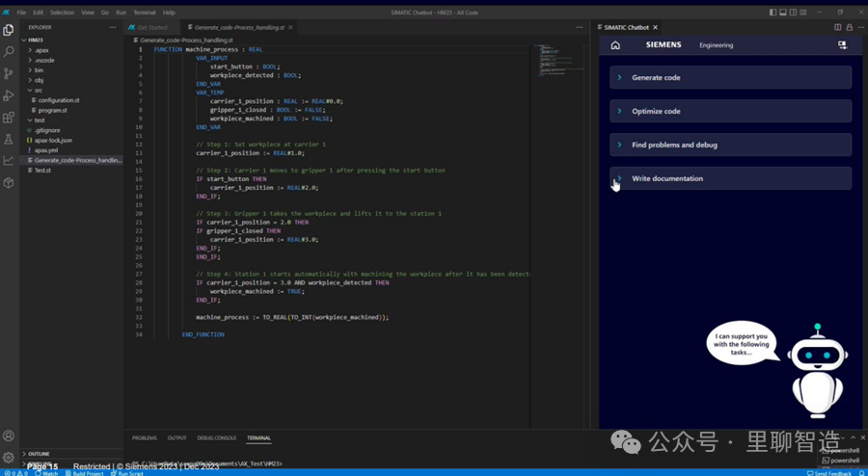Collapse the HM23 root folder
Screen dimensions: 868x476
click(72, 40)
